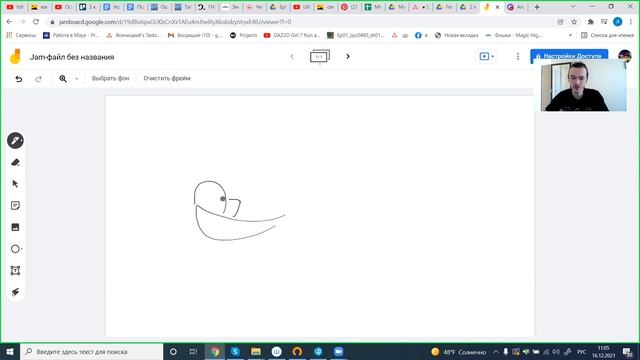Go to the previous frame
The height and width of the screenshot is (360, 640).
pos(292,56)
